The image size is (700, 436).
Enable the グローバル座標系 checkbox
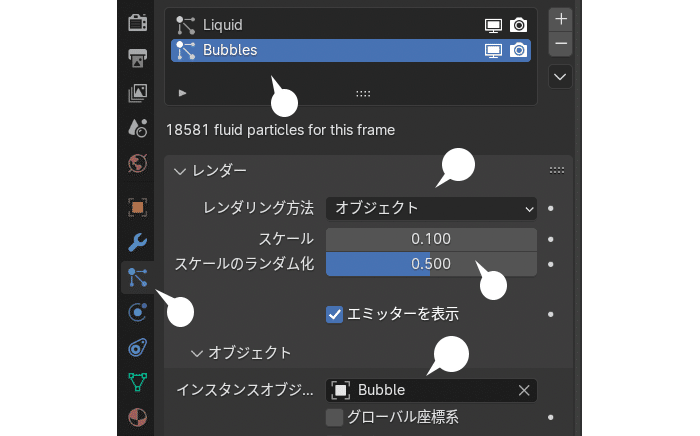[x=334, y=418]
